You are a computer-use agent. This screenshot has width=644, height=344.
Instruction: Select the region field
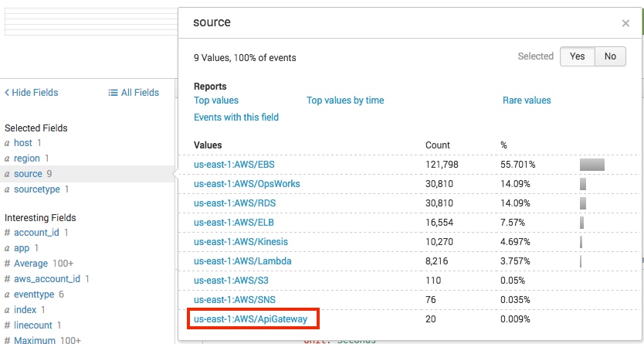click(x=26, y=158)
